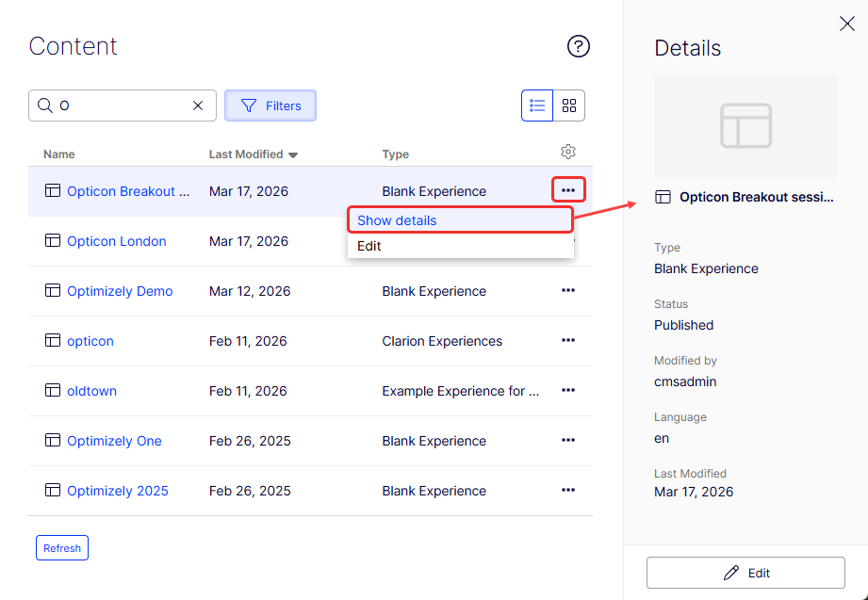Screen dimensions: 868x600
Task: Open the three-dot dropdown for Optimizely One
Action: tap(568, 440)
